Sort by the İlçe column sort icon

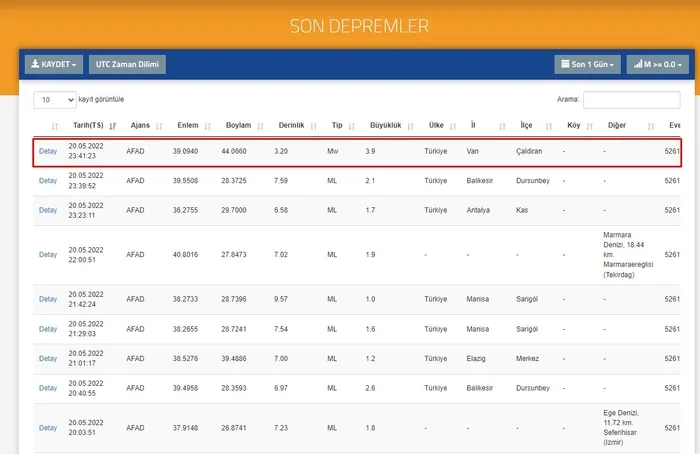(549, 126)
